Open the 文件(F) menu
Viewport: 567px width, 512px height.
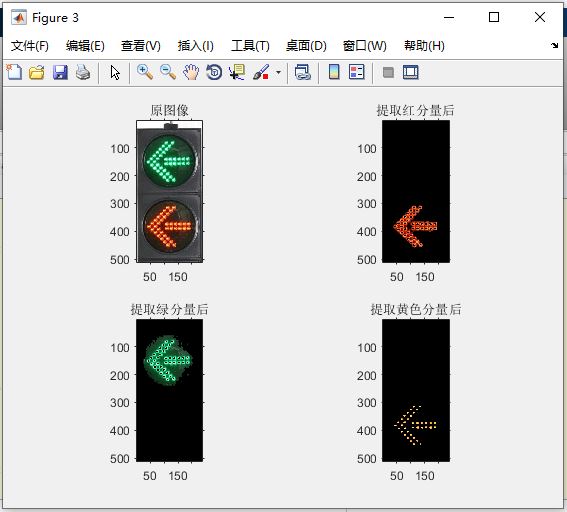[30, 46]
